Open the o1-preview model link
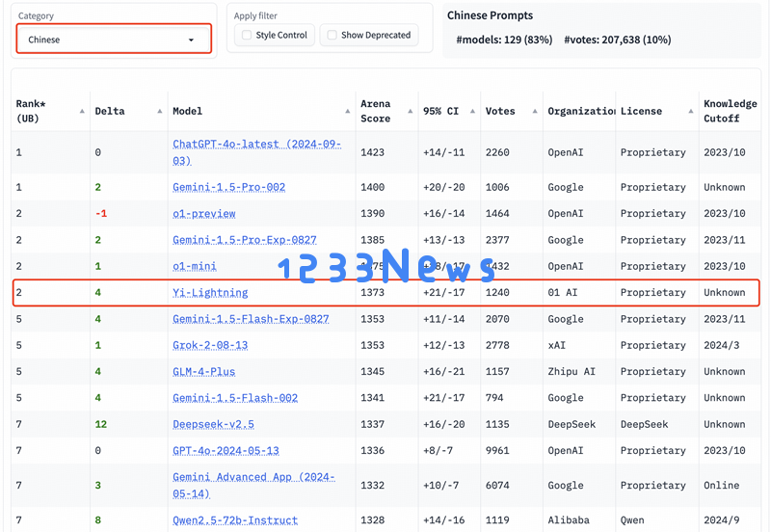This screenshot has height=532, width=771. tap(204, 213)
